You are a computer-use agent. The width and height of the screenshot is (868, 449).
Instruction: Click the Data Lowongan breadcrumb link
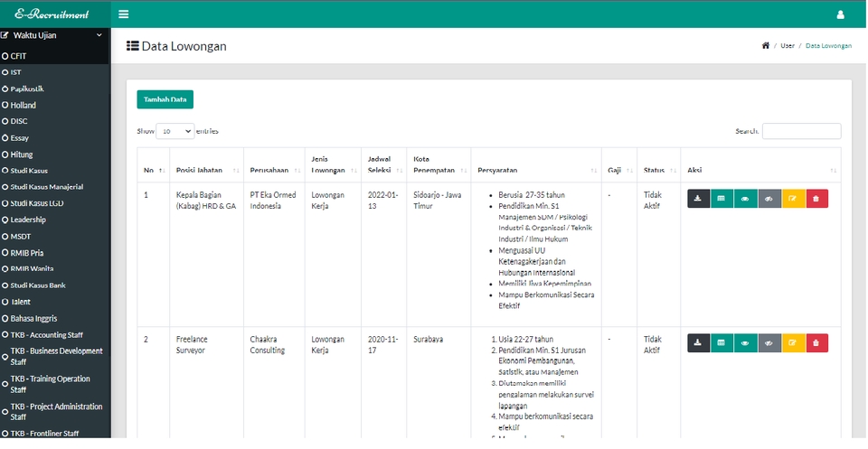click(x=829, y=46)
